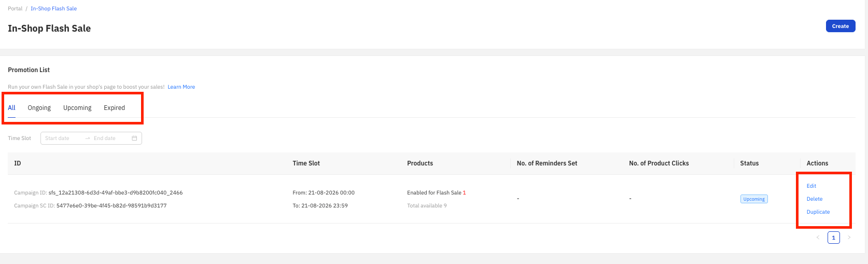Viewport: 868px width, 264px height.
Task: Open the calendar icon in Time Slot
Action: click(134, 138)
